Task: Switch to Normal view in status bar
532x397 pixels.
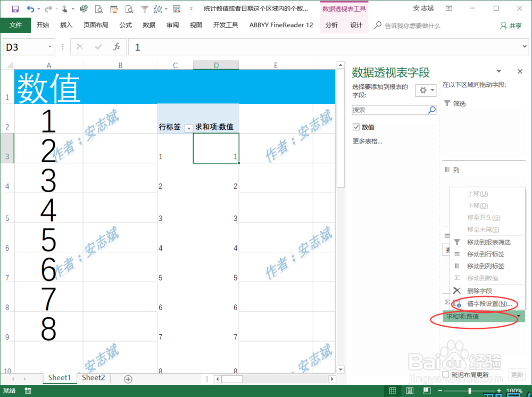Action: (393, 391)
